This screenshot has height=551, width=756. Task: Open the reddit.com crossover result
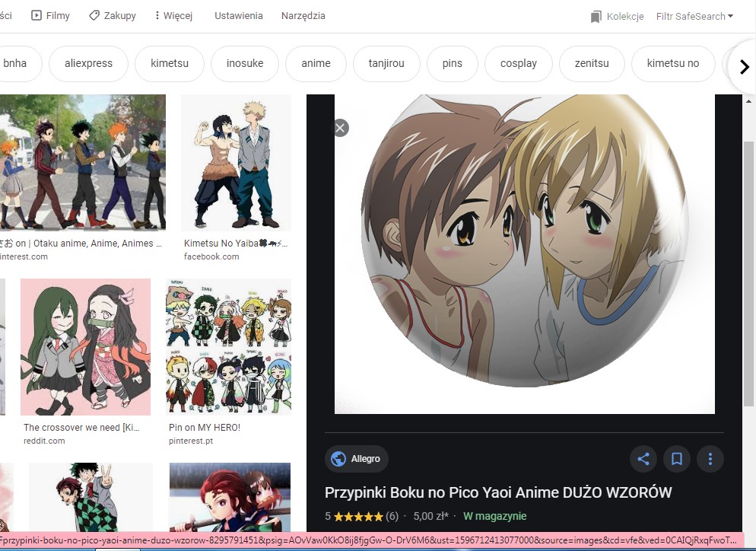[x=85, y=347]
